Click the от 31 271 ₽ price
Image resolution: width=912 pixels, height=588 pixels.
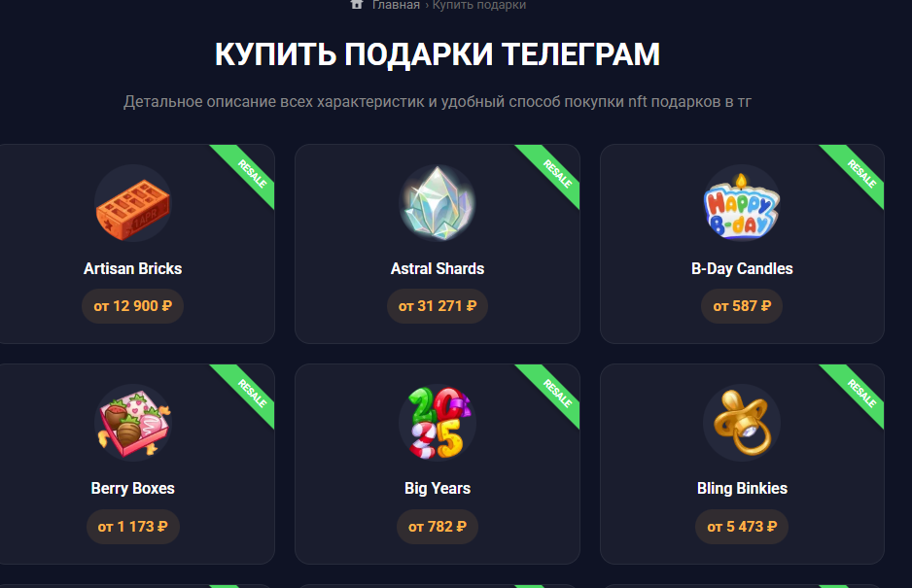click(x=438, y=306)
